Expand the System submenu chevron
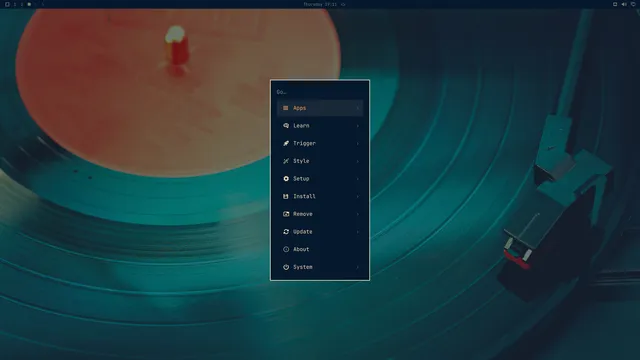 [358, 267]
